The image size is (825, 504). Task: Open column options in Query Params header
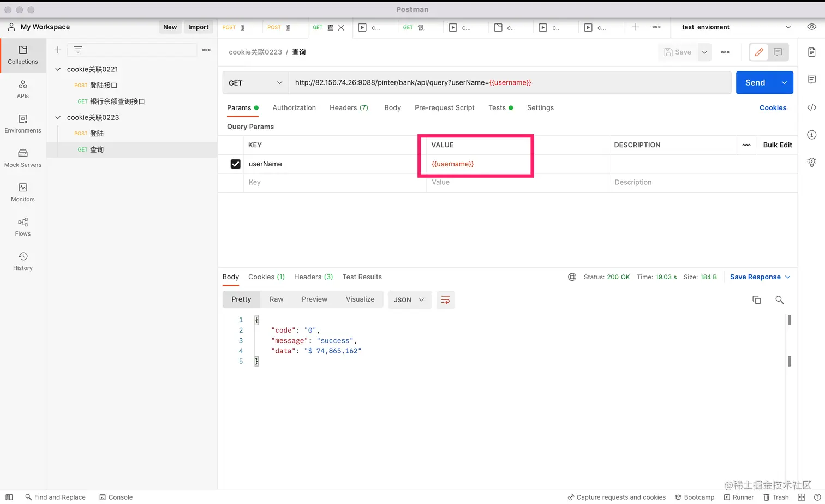pyautogui.click(x=746, y=145)
